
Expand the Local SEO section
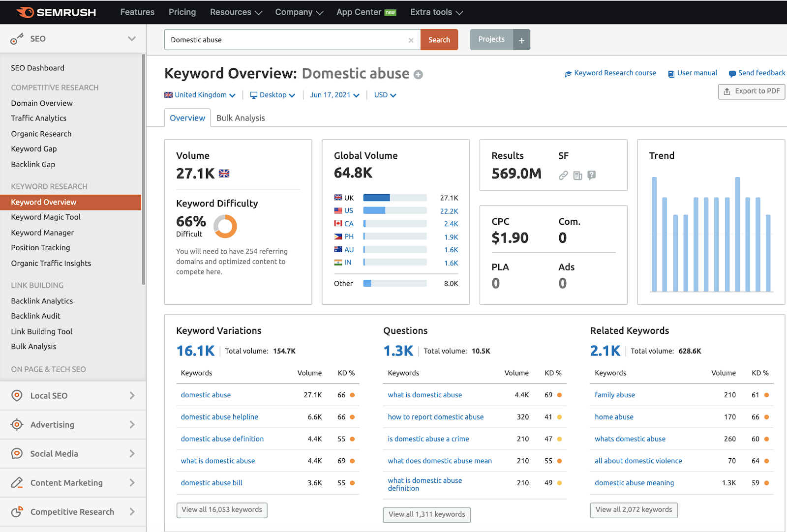coord(132,396)
